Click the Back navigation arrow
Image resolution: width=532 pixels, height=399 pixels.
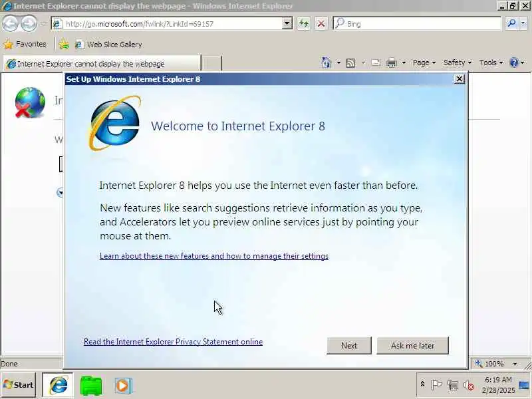10,23
